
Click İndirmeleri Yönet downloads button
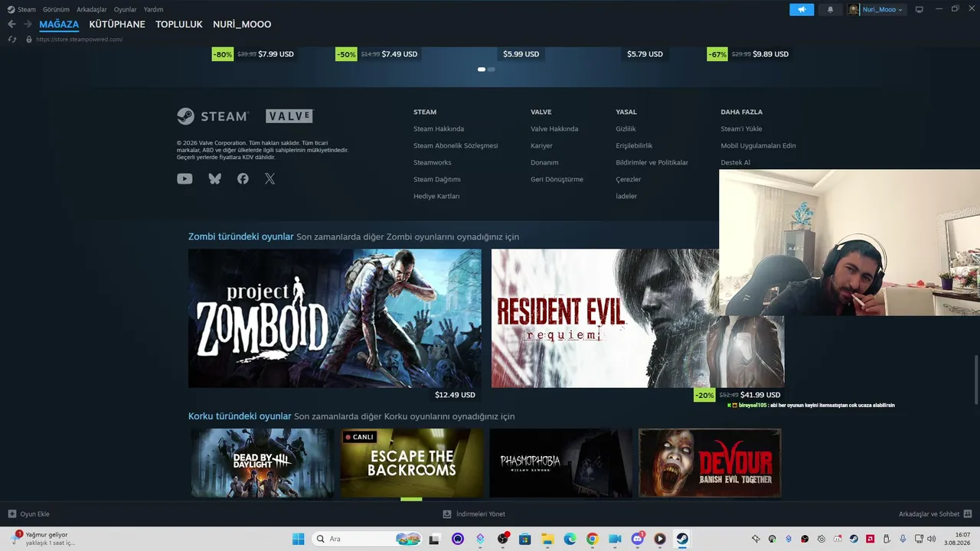pyautogui.click(x=474, y=514)
